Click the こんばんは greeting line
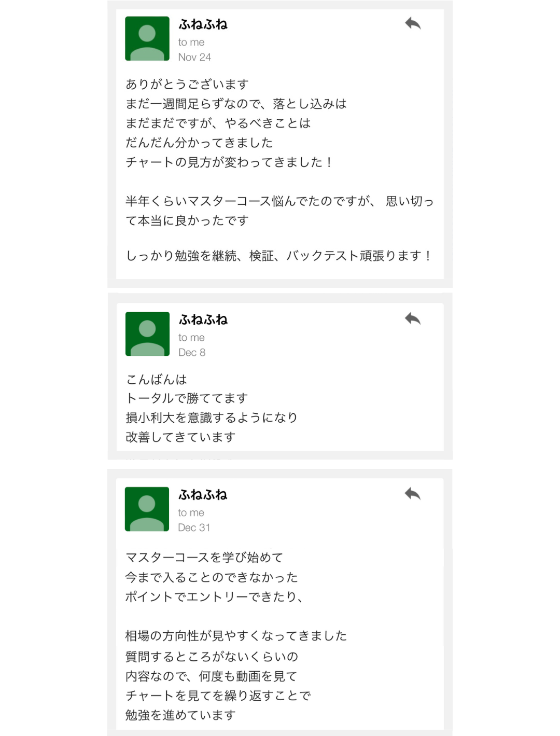 tap(157, 379)
